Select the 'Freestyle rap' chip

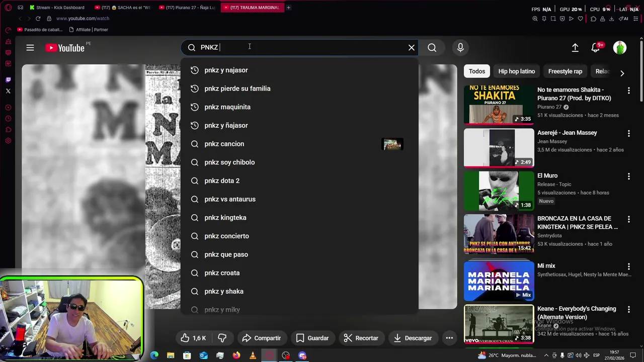pyautogui.click(x=565, y=71)
